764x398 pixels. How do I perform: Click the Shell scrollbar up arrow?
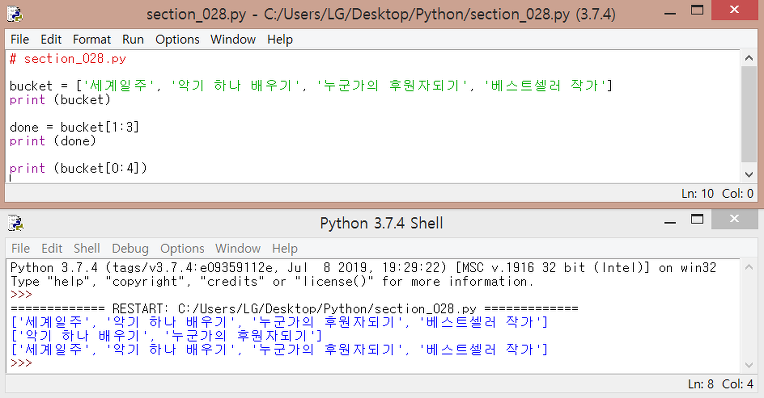click(749, 267)
